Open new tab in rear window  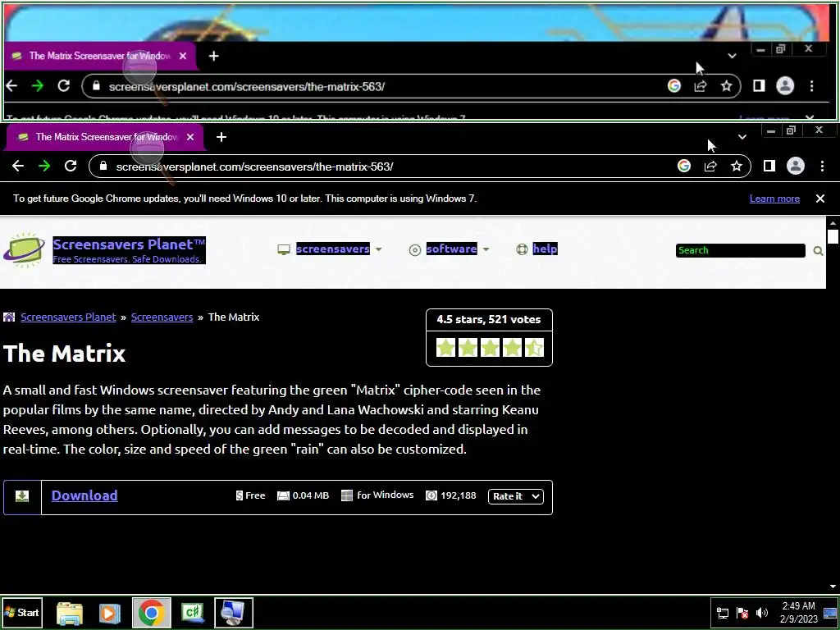coord(214,56)
